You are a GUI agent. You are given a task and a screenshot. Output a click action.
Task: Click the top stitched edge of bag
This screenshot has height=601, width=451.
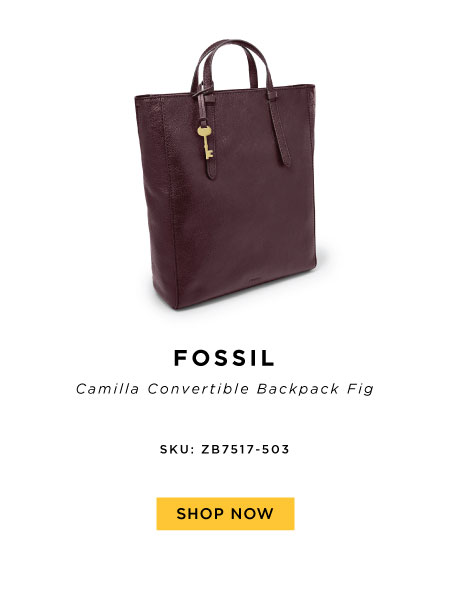coord(226,92)
